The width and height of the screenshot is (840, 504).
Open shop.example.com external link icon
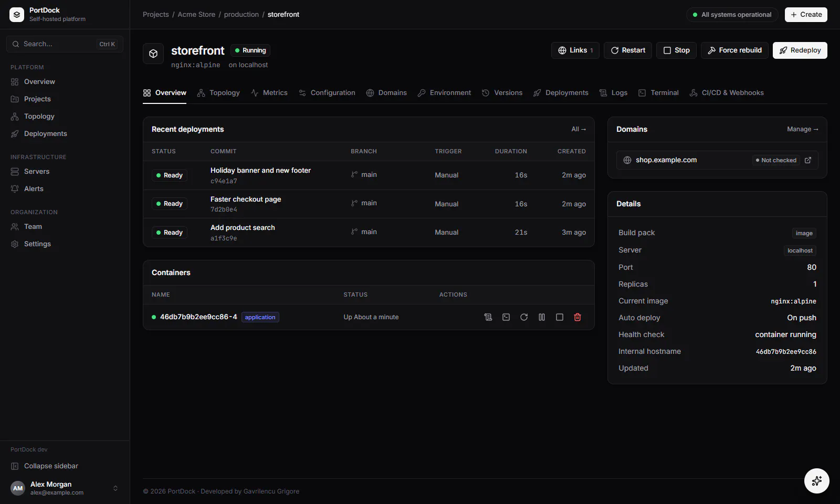[808, 160]
